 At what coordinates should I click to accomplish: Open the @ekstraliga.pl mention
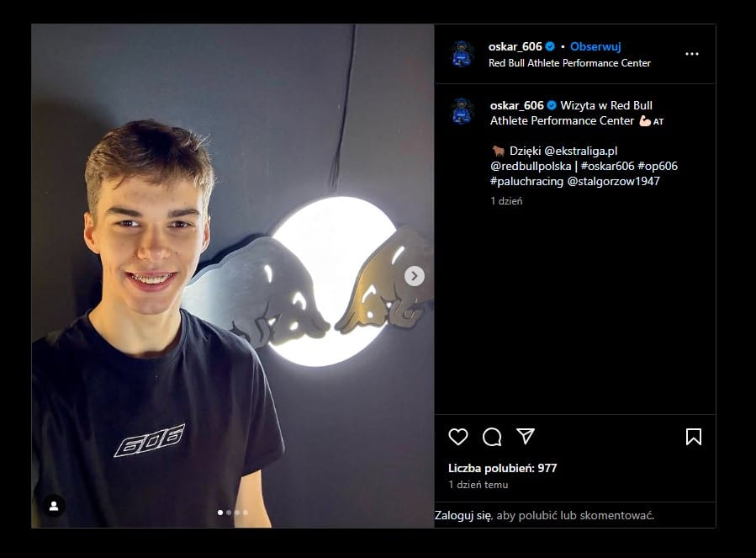(x=581, y=151)
